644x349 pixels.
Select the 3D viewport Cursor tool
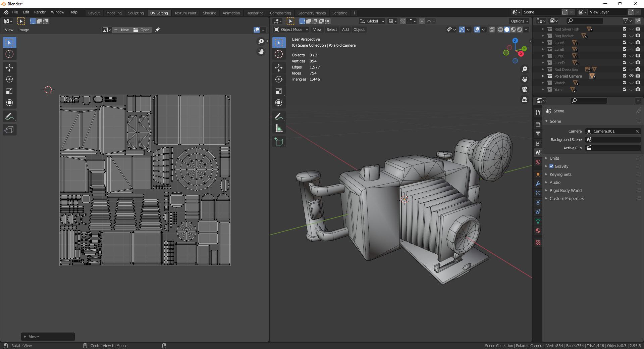tap(279, 54)
